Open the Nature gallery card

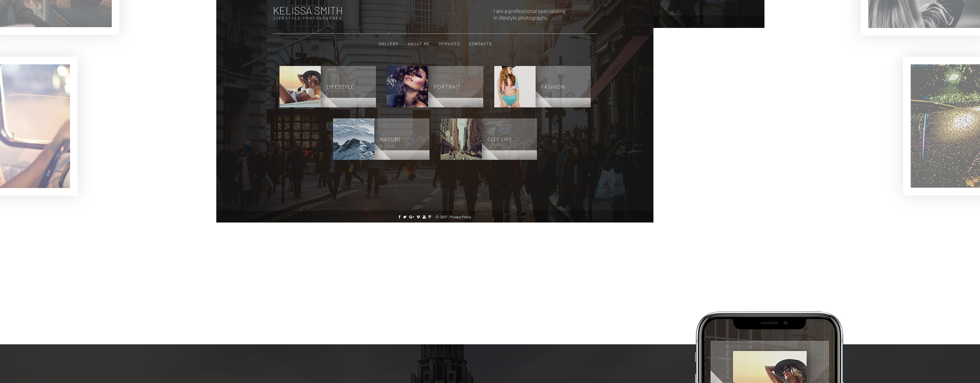[381, 139]
